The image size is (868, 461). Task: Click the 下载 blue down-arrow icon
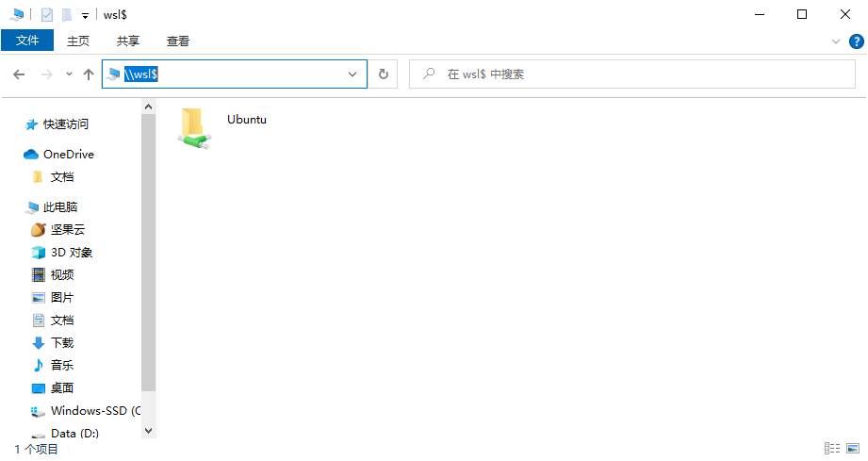click(x=39, y=343)
